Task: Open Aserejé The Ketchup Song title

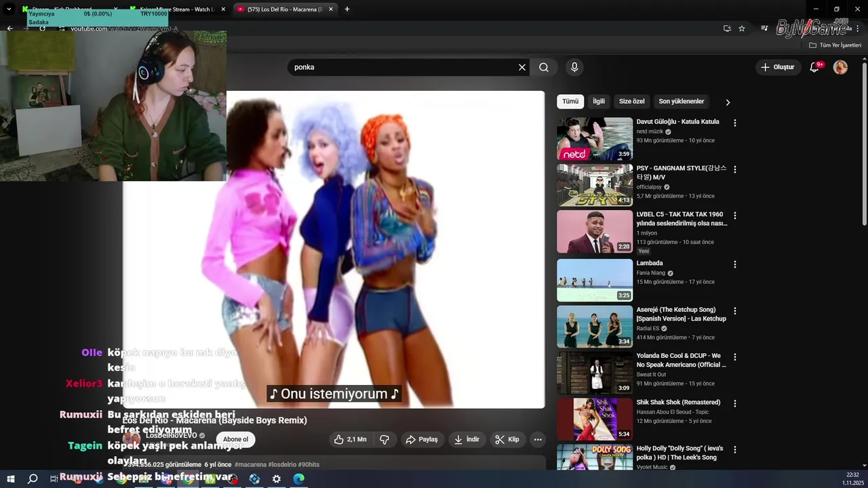Action: [x=681, y=314]
